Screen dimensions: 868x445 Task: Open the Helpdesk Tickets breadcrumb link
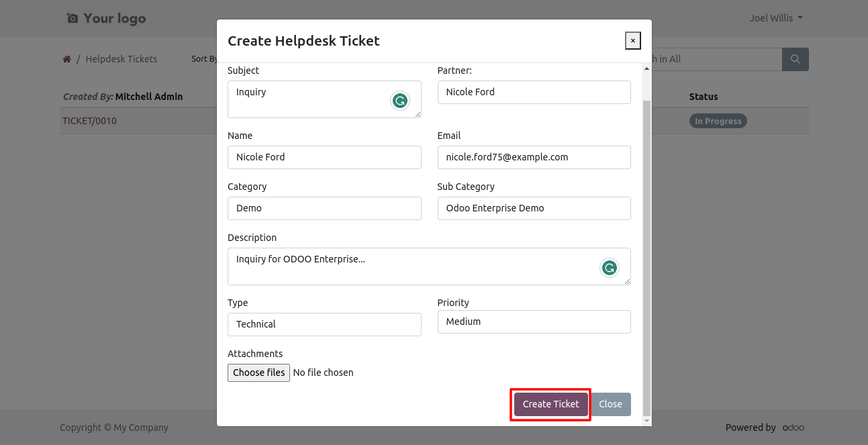coord(122,59)
